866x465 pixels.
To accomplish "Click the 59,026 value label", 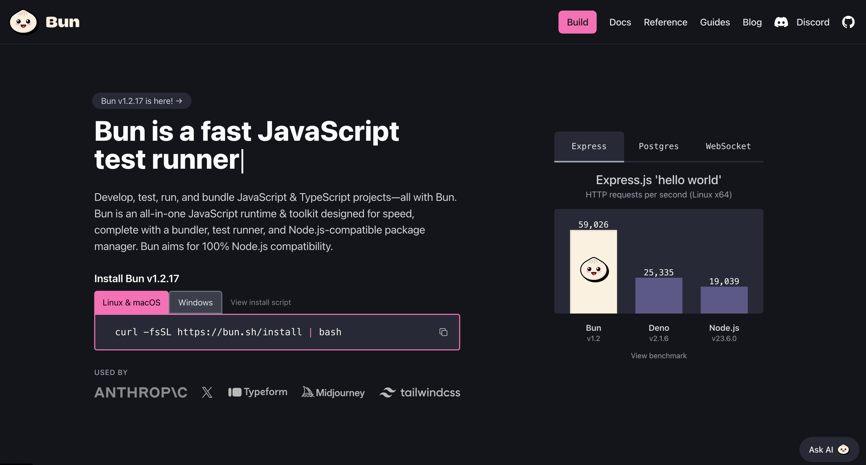I will (593, 224).
